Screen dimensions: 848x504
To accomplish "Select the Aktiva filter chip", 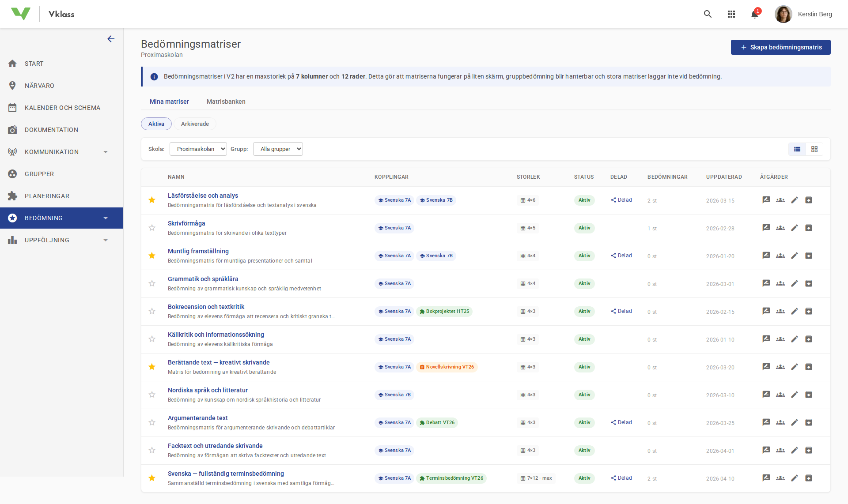I will click(x=156, y=124).
